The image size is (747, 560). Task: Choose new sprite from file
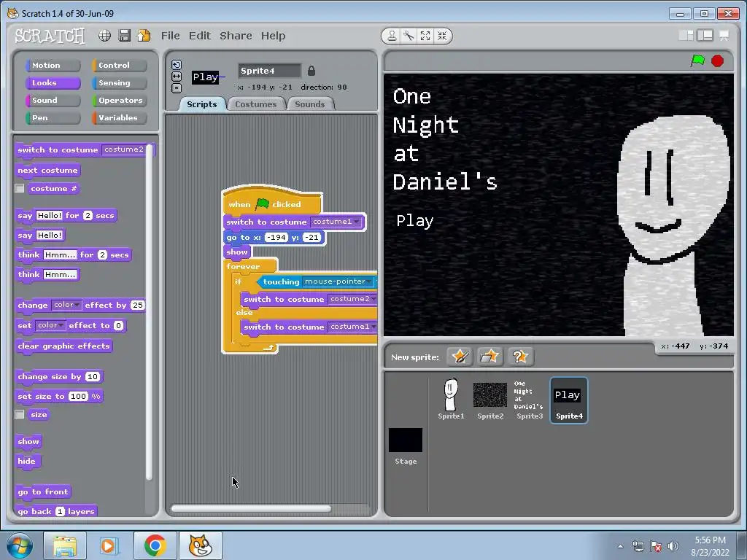[x=489, y=356]
